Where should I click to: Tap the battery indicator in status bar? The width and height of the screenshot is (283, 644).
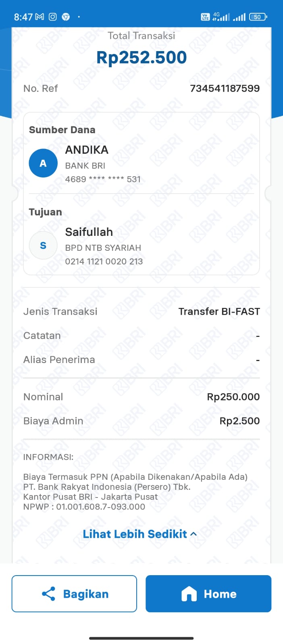coord(258,17)
